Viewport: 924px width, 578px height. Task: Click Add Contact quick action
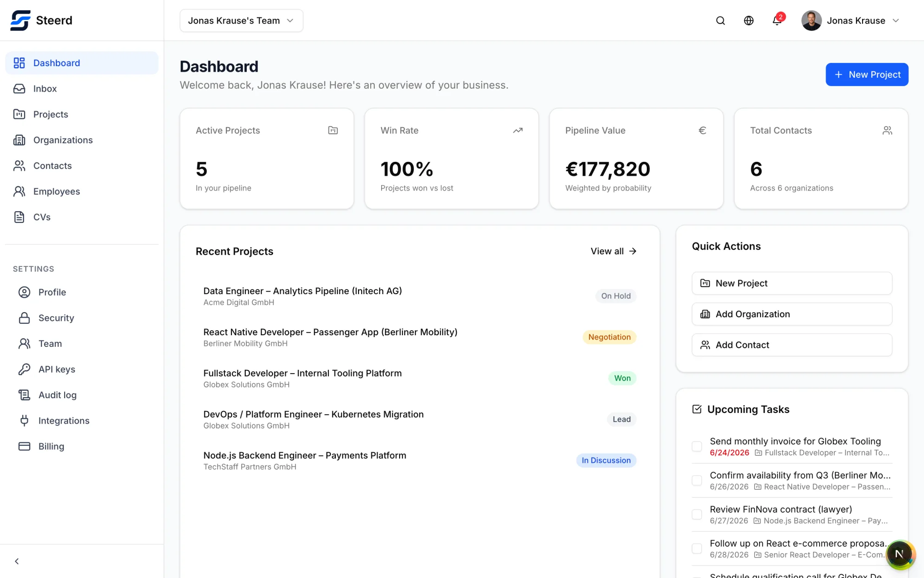click(792, 345)
